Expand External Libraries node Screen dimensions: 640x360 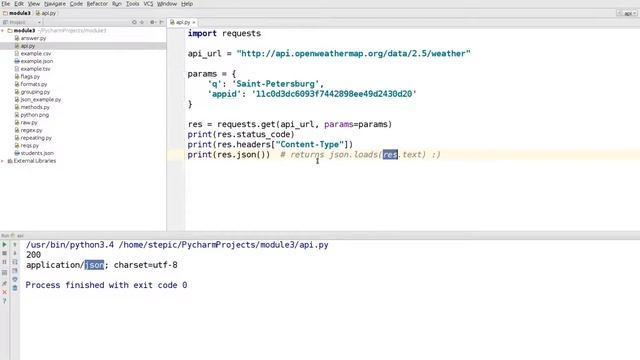tap(3, 161)
